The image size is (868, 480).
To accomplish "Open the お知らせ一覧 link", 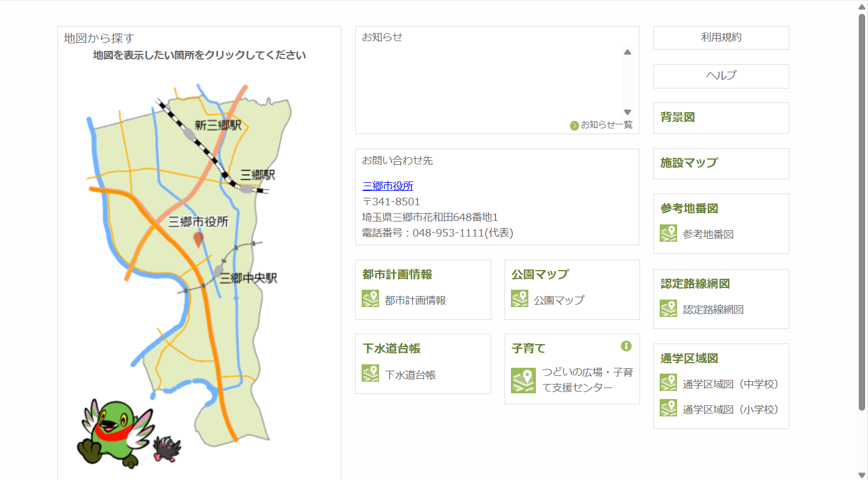I will click(x=606, y=125).
